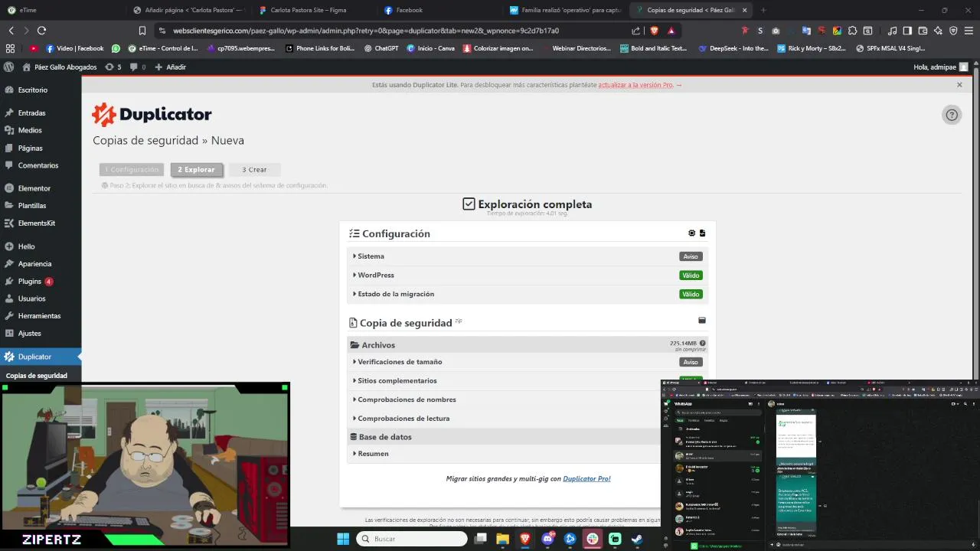This screenshot has height=551, width=980.
Task: Open Apariencia in WordPress sidebar
Action: [41, 264]
